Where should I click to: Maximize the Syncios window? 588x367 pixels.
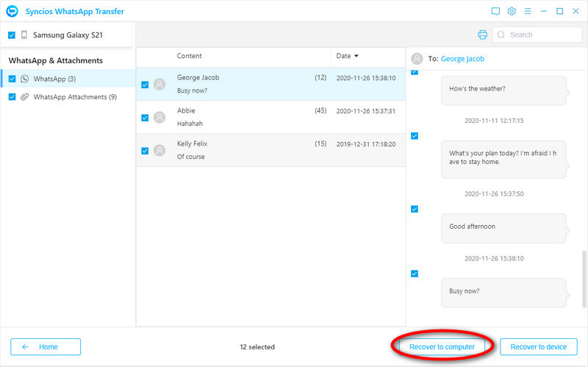(559, 11)
